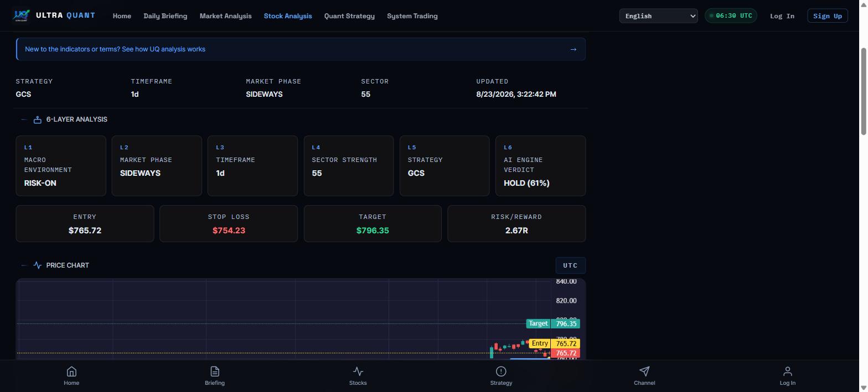Go to Quant Strategy tab
The height and width of the screenshot is (392, 868).
[x=349, y=16]
